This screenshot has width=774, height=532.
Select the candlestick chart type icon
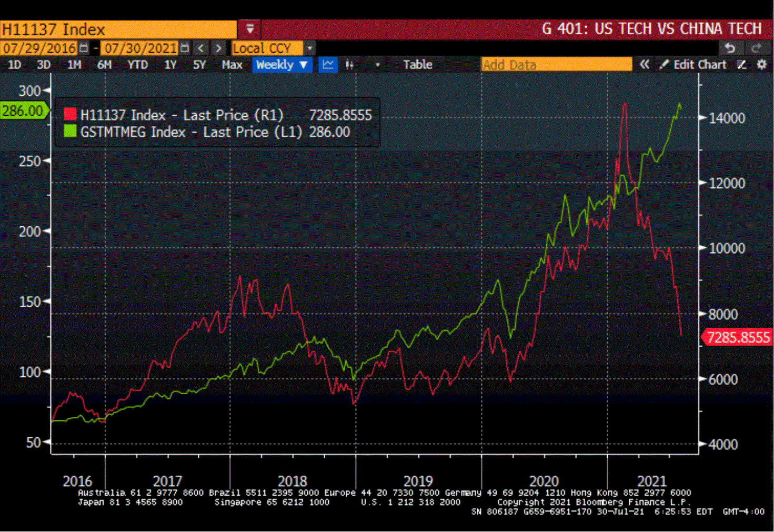click(x=349, y=65)
